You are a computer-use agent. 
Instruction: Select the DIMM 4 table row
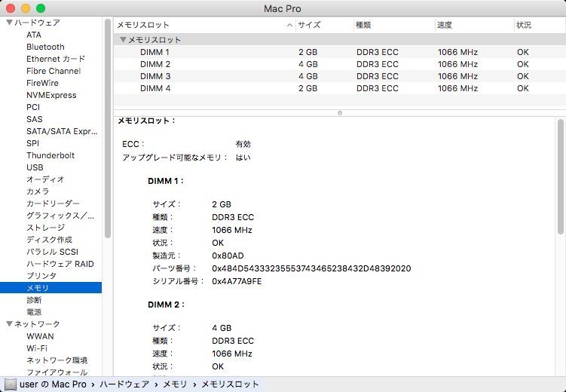point(339,88)
